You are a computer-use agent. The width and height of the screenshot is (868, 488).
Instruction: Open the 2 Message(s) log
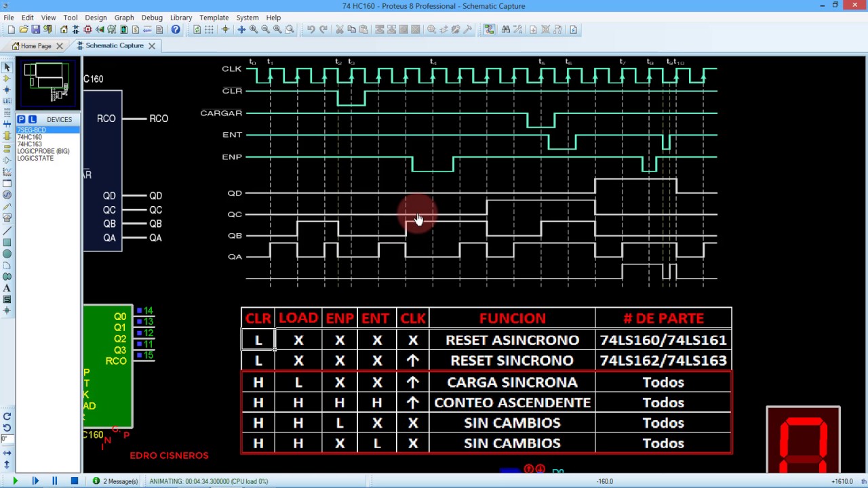point(115,481)
